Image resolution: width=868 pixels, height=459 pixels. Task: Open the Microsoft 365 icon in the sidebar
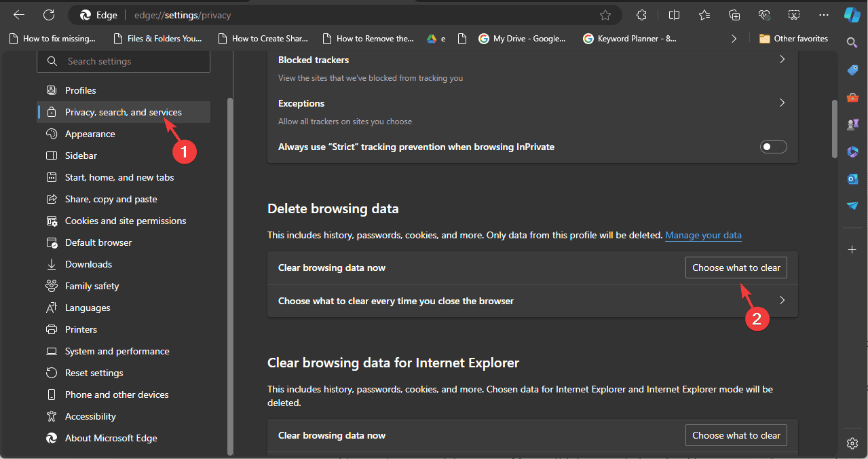(852, 151)
